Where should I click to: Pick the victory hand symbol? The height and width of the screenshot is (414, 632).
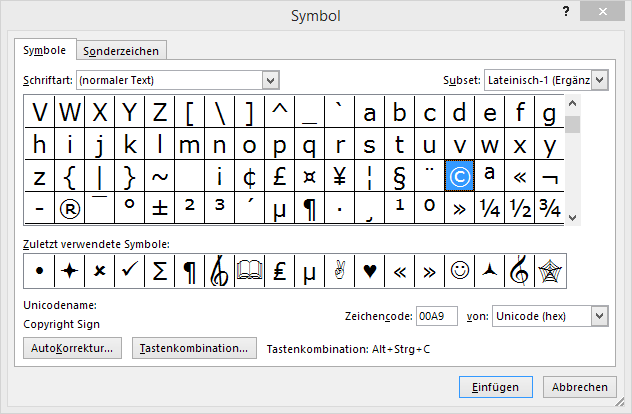[339, 270]
